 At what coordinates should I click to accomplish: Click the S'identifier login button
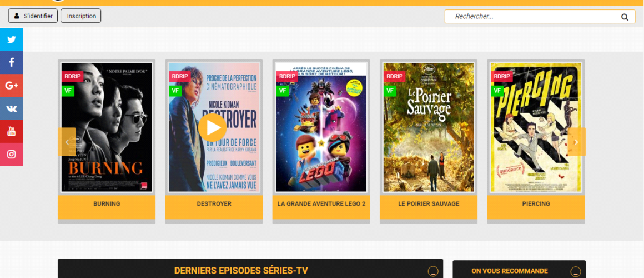pyautogui.click(x=33, y=16)
